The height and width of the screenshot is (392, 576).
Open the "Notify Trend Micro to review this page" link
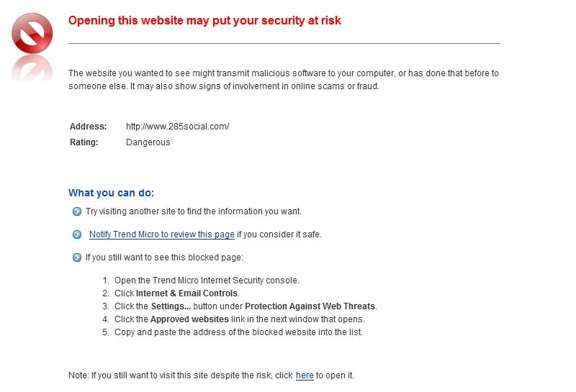162,234
